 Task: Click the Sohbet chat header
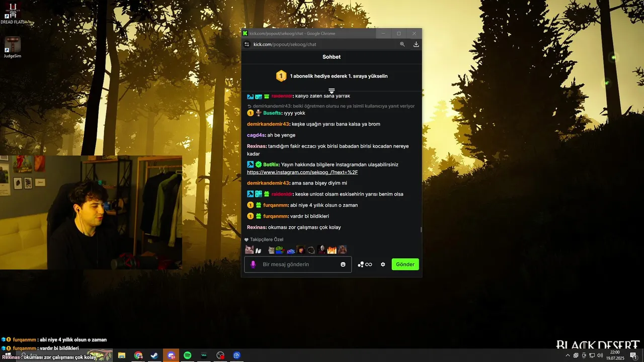[332, 57]
